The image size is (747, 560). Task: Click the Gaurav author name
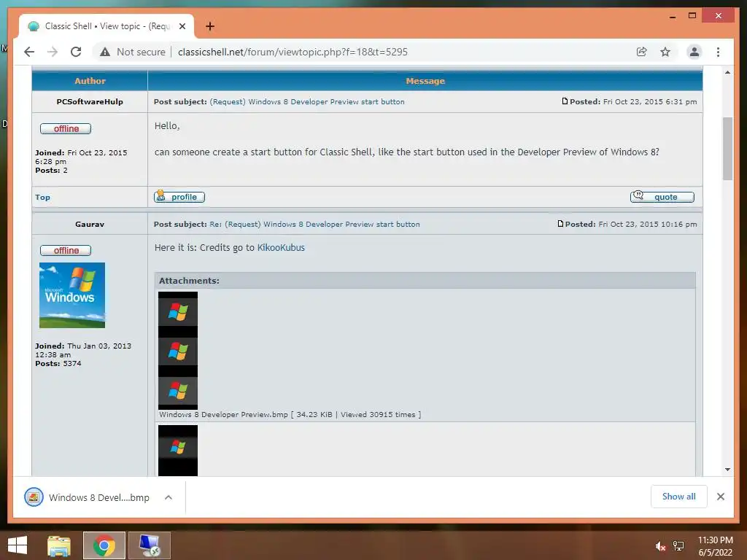90,224
